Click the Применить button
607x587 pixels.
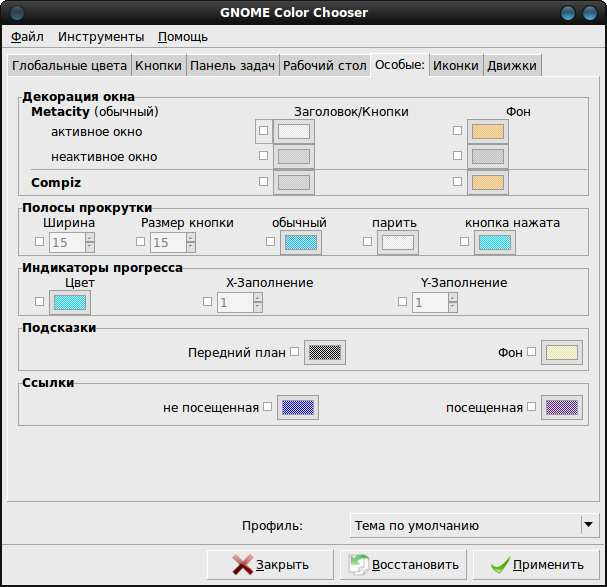(x=536, y=565)
